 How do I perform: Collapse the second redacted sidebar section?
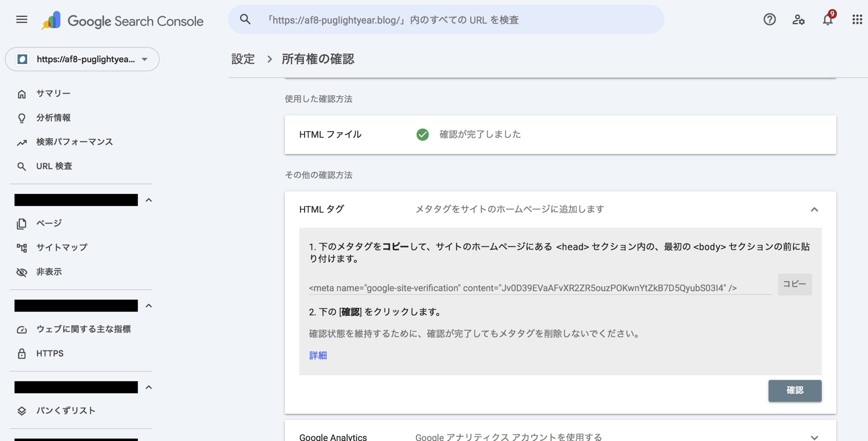tap(149, 306)
